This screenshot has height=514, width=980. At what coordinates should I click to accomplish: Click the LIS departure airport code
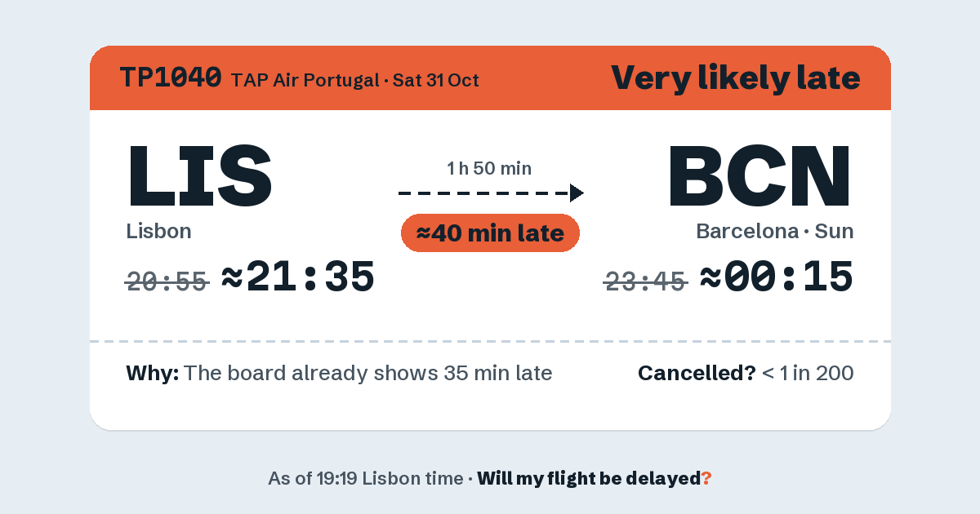(199, 175)
